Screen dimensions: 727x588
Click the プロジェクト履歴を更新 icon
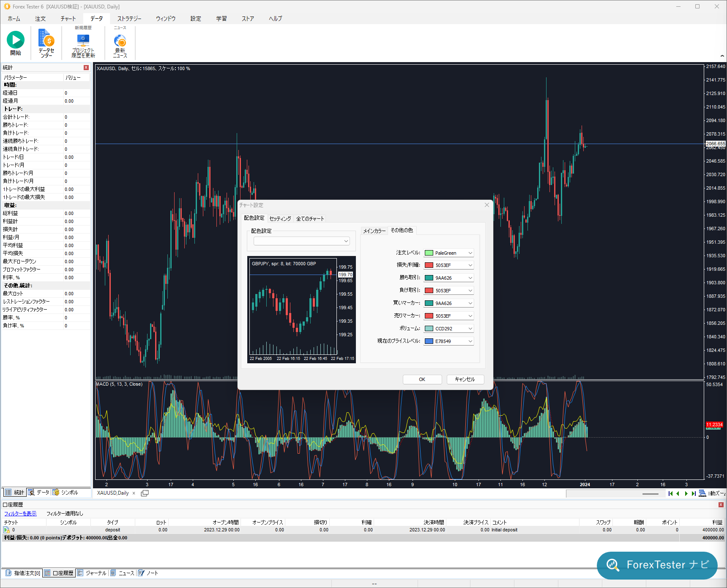click(83, 46)
